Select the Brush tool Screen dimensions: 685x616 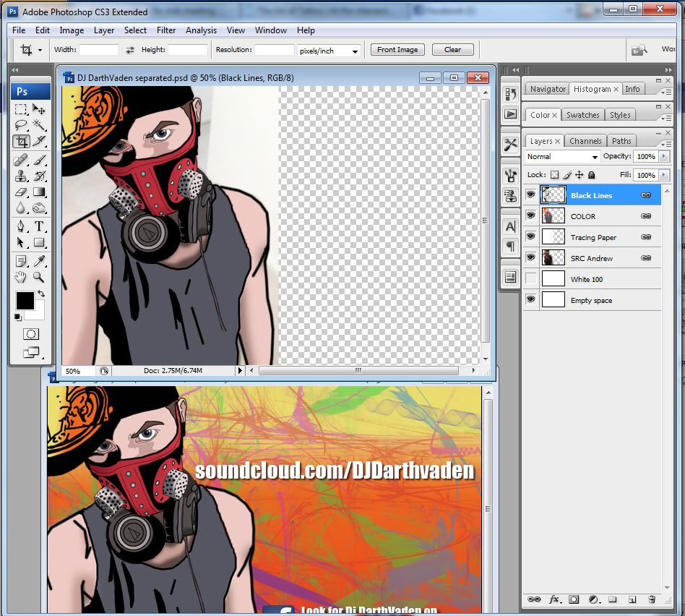click(x=39, y=160)
